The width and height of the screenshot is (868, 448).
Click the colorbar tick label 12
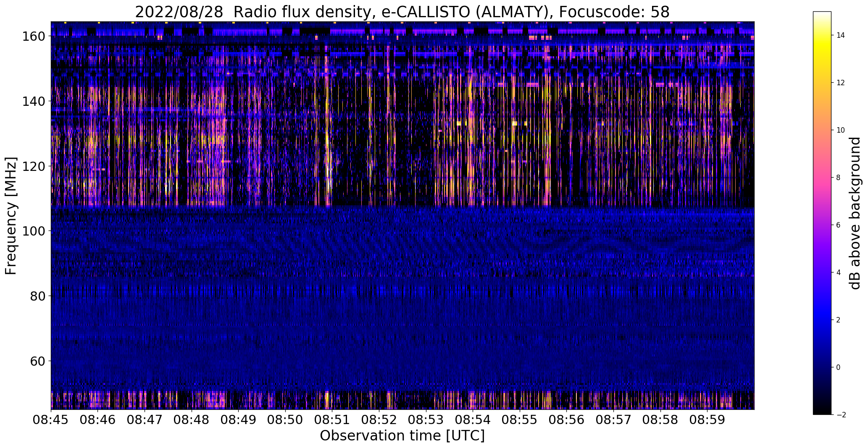coord(841,83)
